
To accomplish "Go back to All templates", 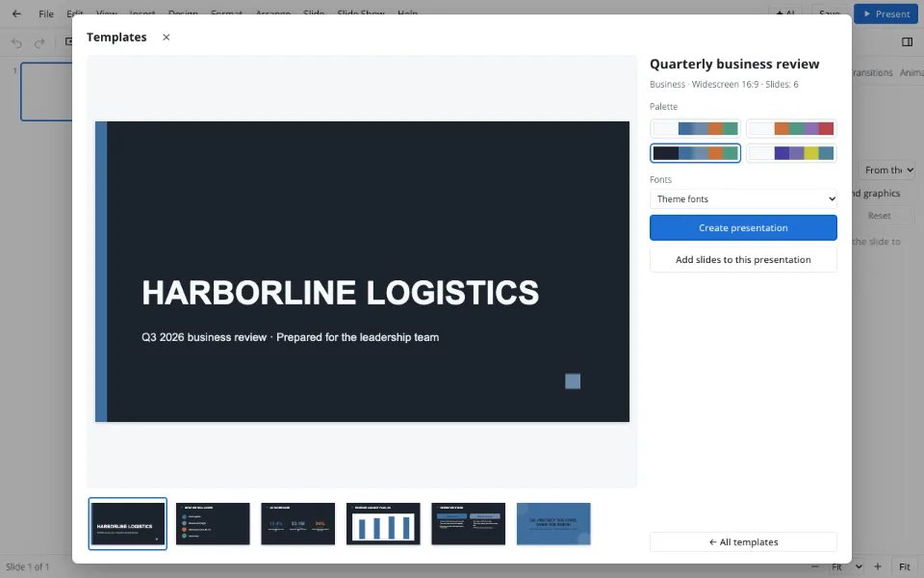I will coord(743,542).
